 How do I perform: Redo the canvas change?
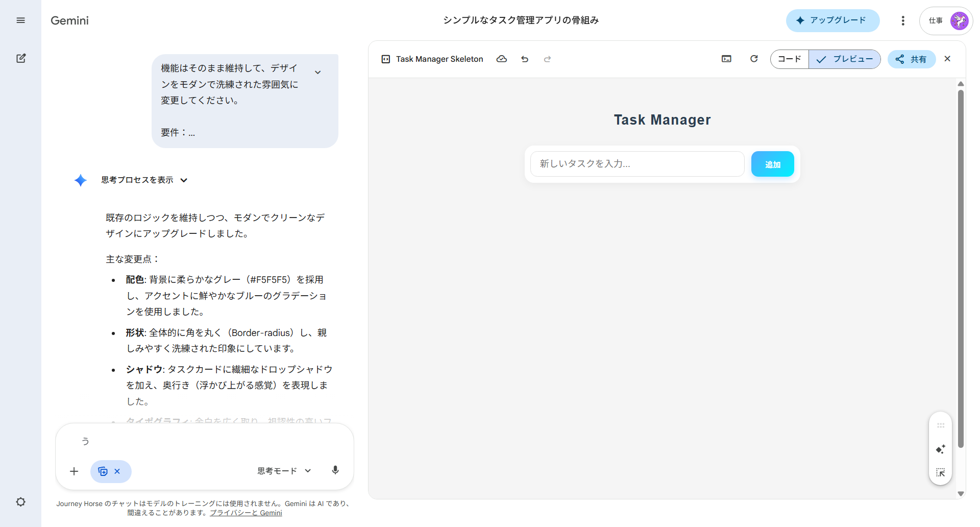point(547,59)
